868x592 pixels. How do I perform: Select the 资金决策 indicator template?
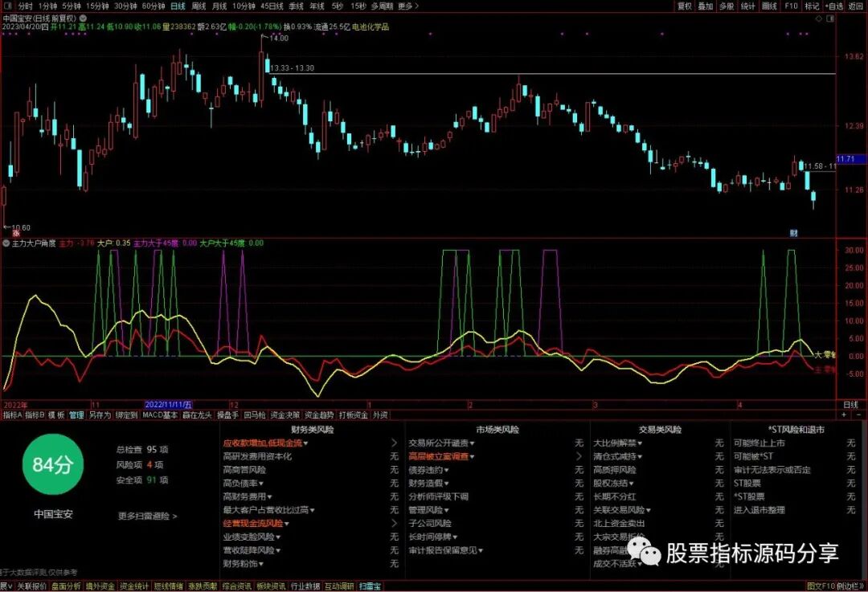click(285, 415)
